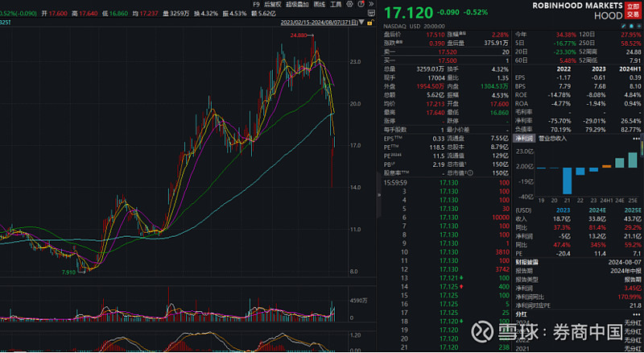Click the 财报披露 section heading

(526, 262)
